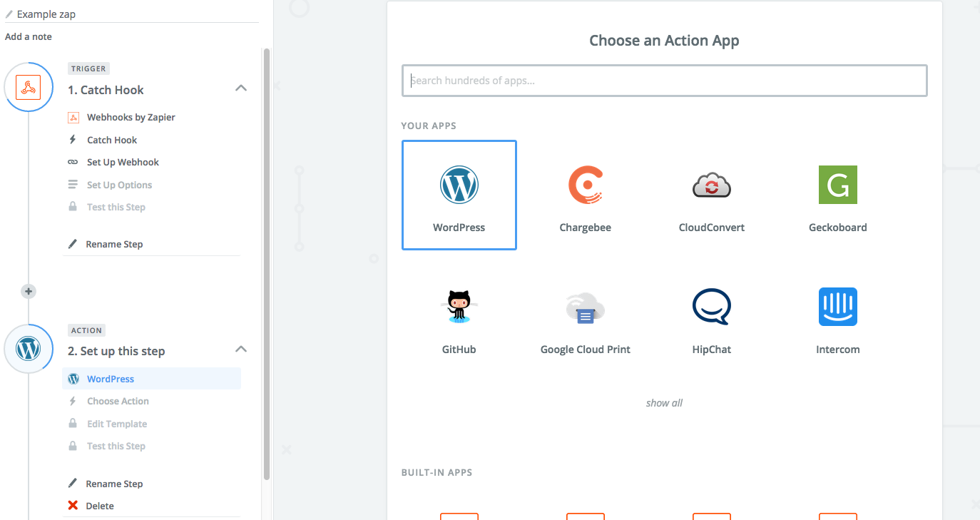Click the 2. Set up this step heading

pos(116,351)
